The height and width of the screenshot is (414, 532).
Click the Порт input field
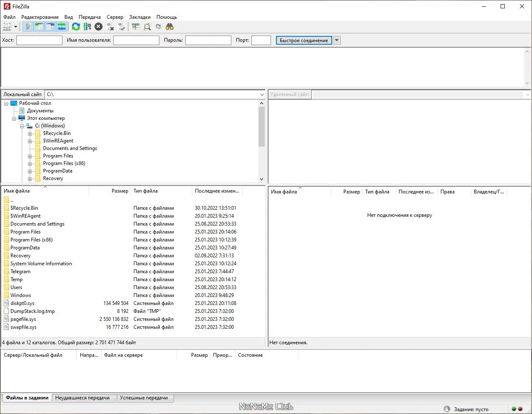(261, 40)
